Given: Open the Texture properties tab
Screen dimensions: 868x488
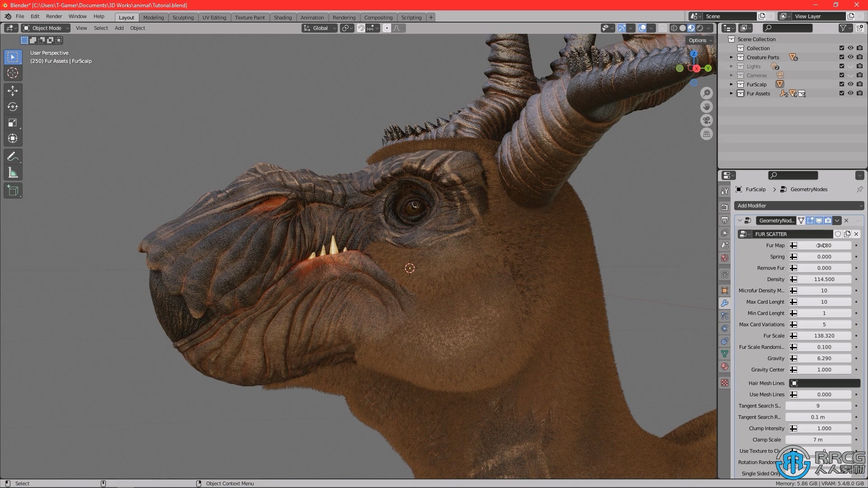Looking at the screenshot, I should [x=725, y=383].
